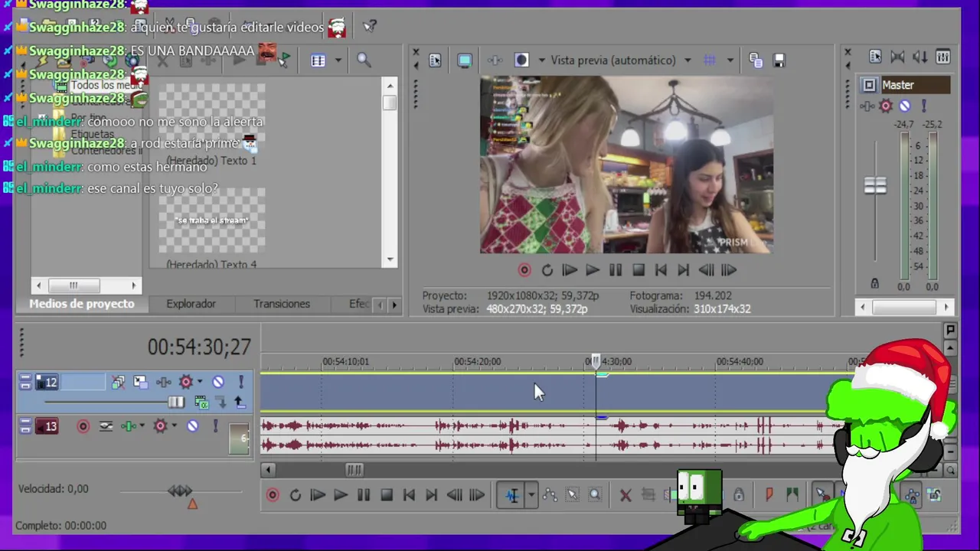Image resolution: width=980 pixels, height=551 pixels.
Task: Stop playback in the preview window
Action: click(639, 270)
